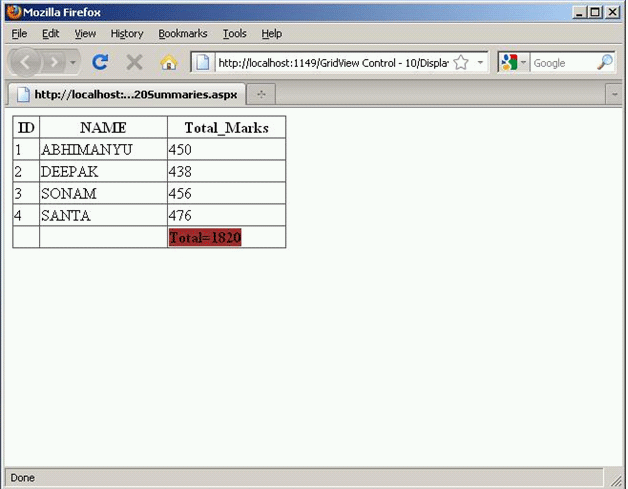
Task: Click the ID column header
Action: [x=26, y=128]
